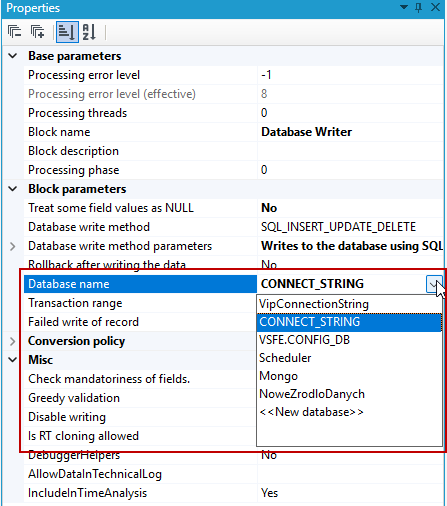Change the Treat some field values as NULL value
This screenshot has width=447, height=506.
pyautogui.click(x=350, y=208)
